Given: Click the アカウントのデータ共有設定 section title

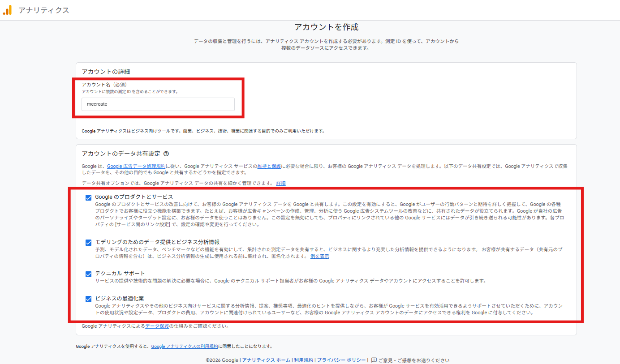Looking at the screenshot, I should click(121, 154).
